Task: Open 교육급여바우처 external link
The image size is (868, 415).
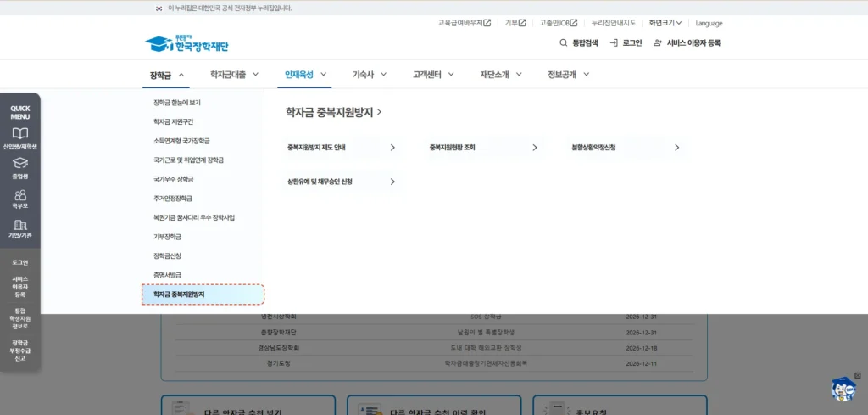Action: tap(464, 23)
